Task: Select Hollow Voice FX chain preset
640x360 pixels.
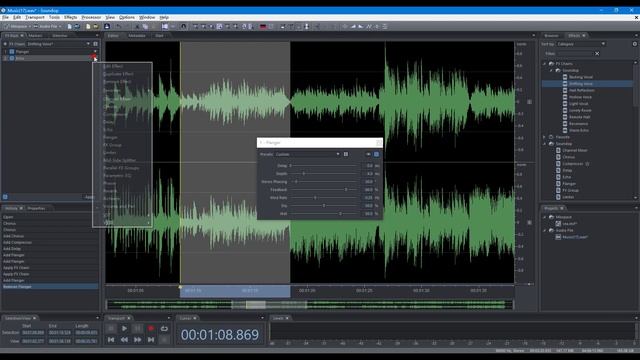Action: pyautogui.click(x=580, y=97)
